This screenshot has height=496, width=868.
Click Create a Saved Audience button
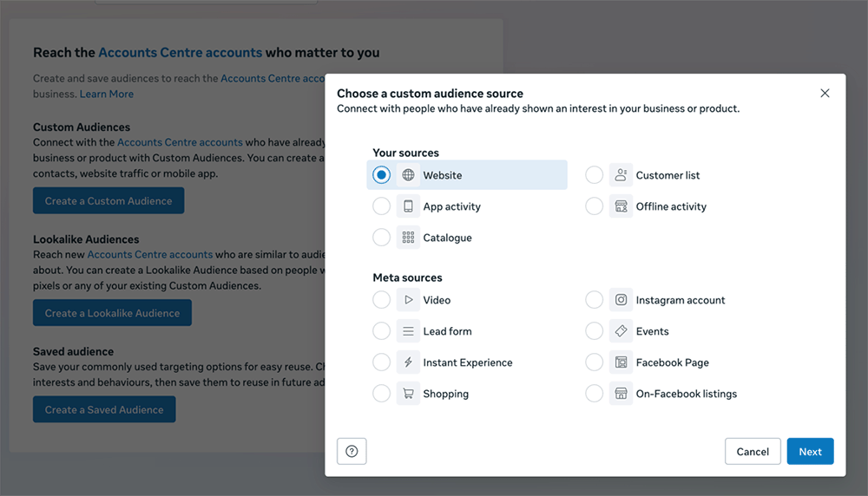click(x=104, y=409)
